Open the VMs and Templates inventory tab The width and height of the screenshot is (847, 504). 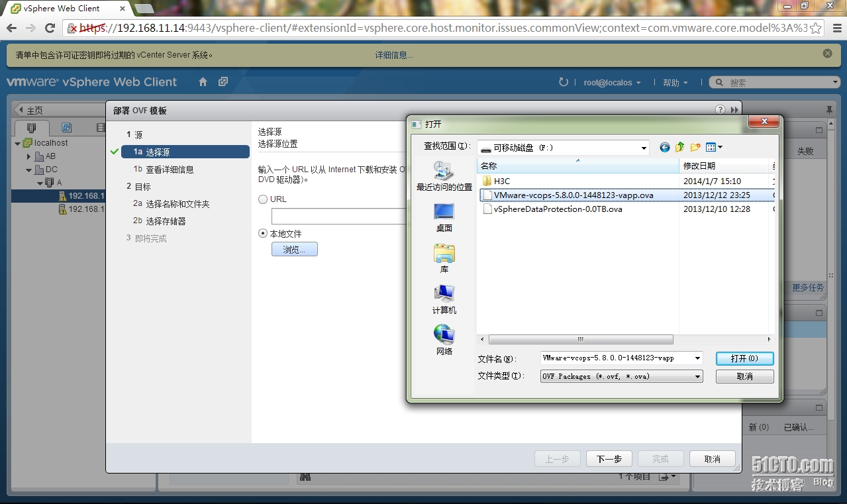[66, 128]
